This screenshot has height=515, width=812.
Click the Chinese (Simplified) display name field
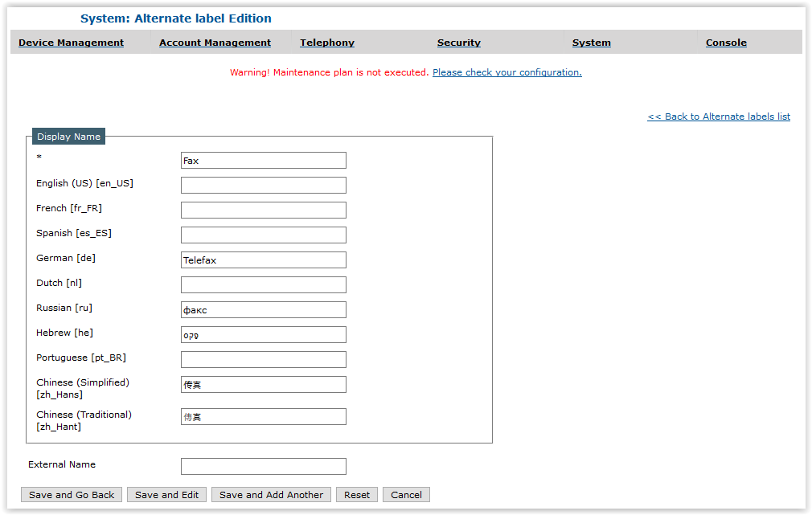tap(264, 384)
